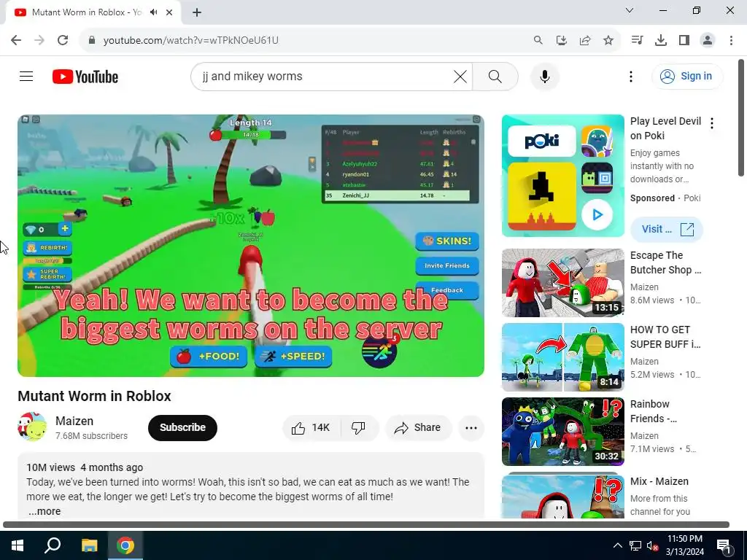This screenshot has width=747, height=560.
Task: Open the Maizen channel name link
Action: coord(74,421)
